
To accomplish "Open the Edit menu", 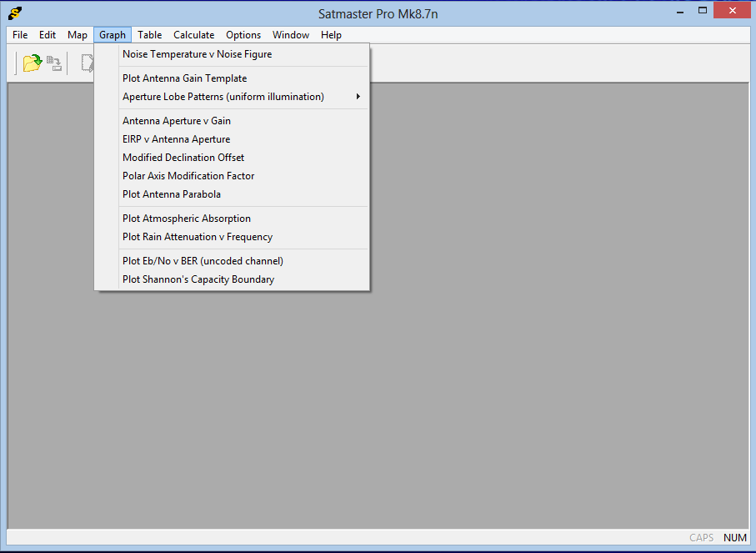I will 48,35.
